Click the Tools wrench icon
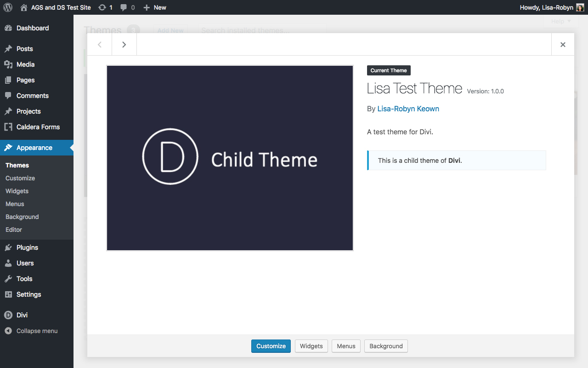 point(8,279)
